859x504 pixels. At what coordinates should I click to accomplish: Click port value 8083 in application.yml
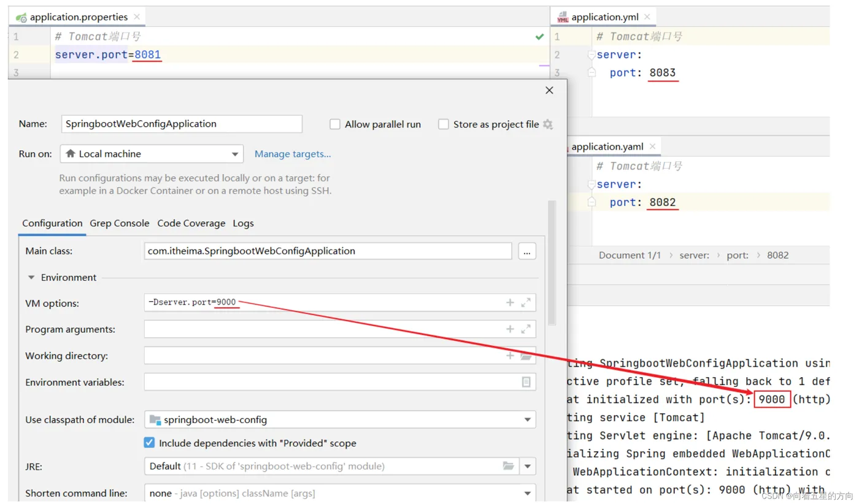pos(663,72)
